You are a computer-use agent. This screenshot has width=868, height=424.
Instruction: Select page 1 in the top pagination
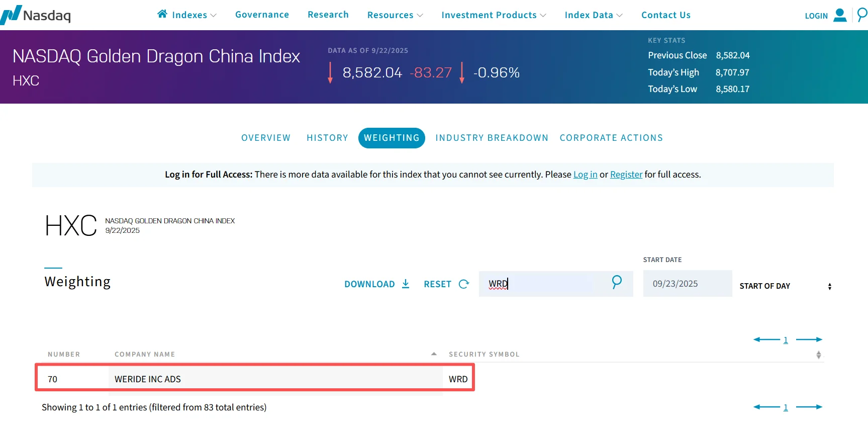click(786, 340)
